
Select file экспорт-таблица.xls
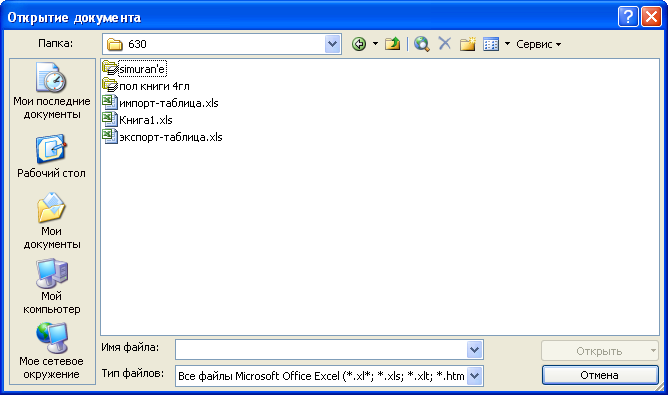pos(170,137)
